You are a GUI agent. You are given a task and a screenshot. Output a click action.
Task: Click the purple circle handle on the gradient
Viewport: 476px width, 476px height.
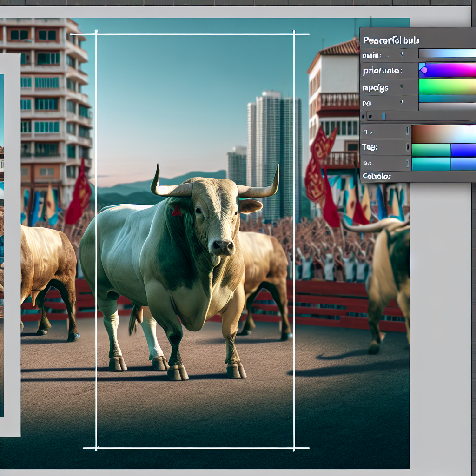pos(423,70)
